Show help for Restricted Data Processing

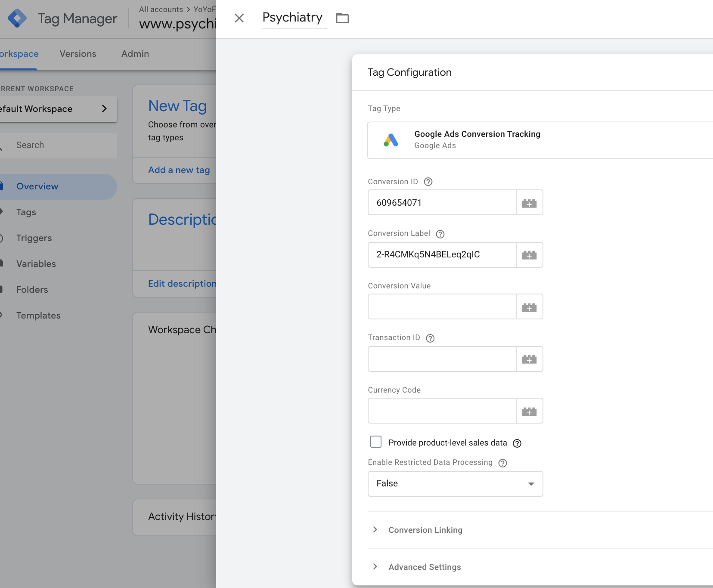[502, 463]
